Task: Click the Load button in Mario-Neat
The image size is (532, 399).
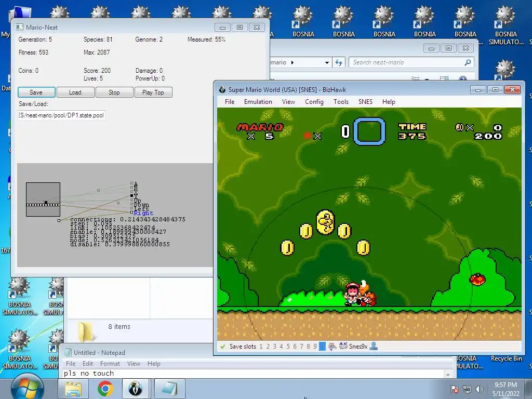Action: point(75,92)
